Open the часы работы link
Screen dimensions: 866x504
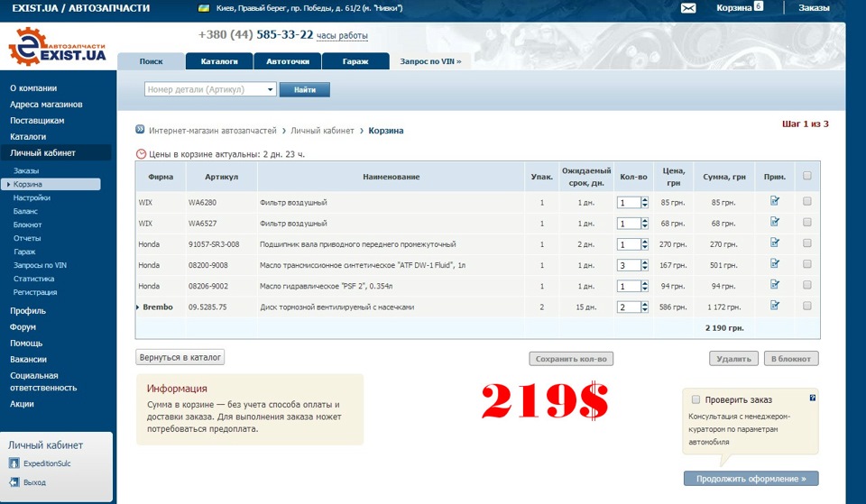click(342, 36)
